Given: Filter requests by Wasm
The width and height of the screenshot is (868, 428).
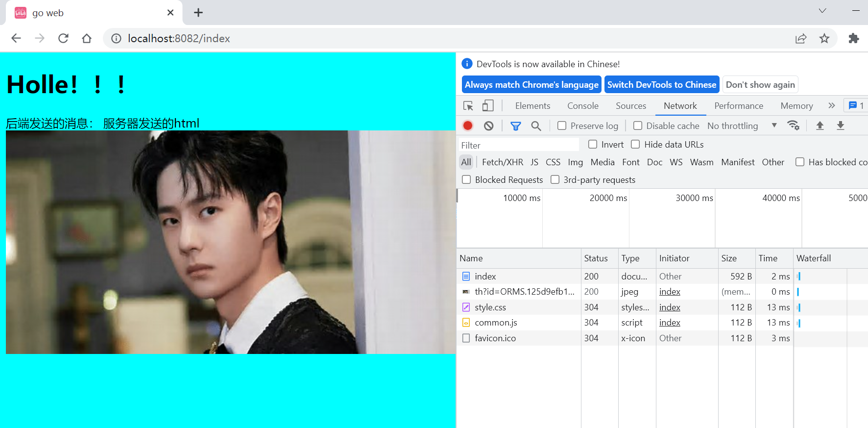Looking at the screenshot, I should [x=701, y=162].
